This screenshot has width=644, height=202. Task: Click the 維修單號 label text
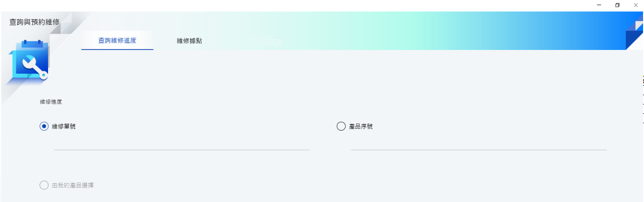point(64,126)
